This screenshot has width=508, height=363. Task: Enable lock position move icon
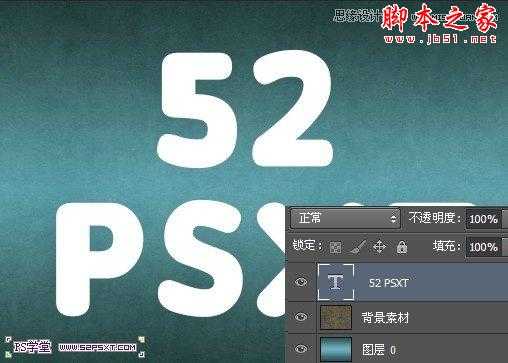tap(379, 247)
